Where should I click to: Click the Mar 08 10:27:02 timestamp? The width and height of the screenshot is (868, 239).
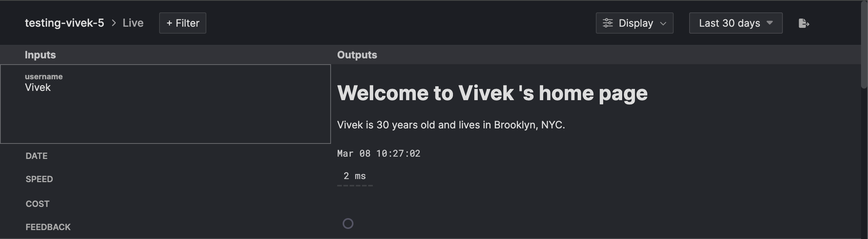379,154
